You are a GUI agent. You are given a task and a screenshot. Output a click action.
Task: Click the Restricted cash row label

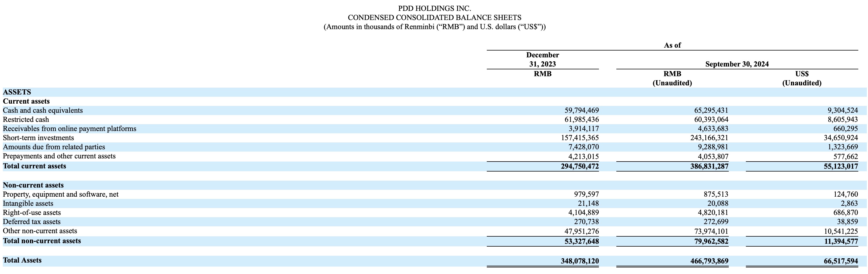tap(26, 119)
